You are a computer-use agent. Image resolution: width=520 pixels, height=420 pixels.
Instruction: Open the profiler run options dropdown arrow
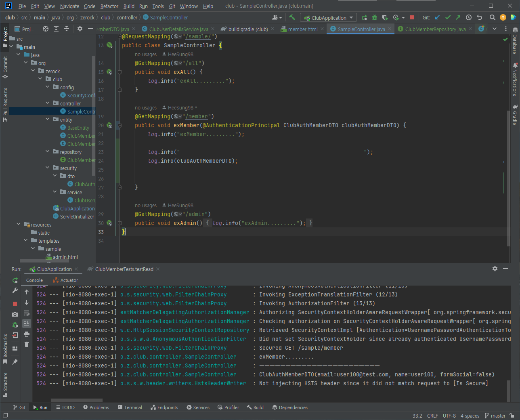point(403,18)
